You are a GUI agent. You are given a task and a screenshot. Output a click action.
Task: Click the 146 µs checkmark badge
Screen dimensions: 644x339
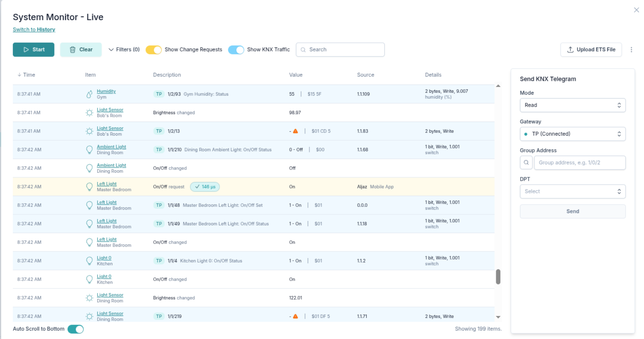point(205,187)
